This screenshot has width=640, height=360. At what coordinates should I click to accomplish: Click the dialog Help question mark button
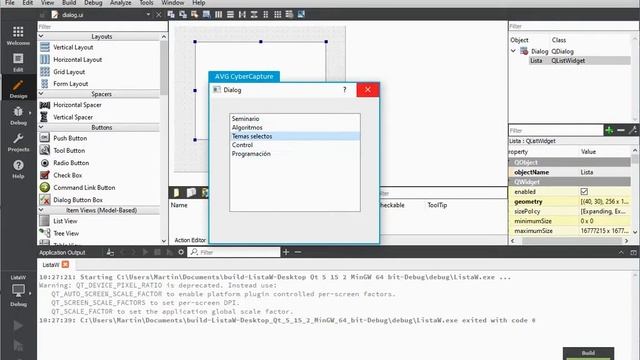[344, 90]
